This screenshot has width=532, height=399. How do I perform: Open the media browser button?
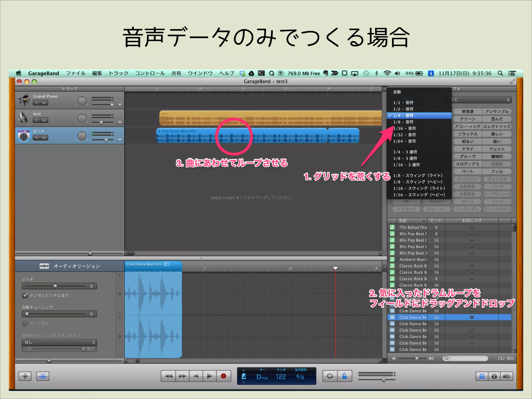pyautogui.click(x=507, y=376)
